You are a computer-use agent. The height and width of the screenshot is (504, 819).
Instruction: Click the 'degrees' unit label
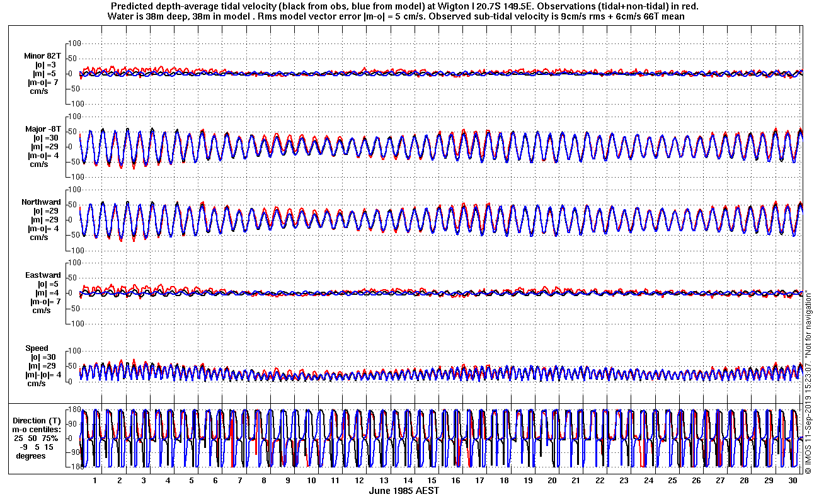31,456
